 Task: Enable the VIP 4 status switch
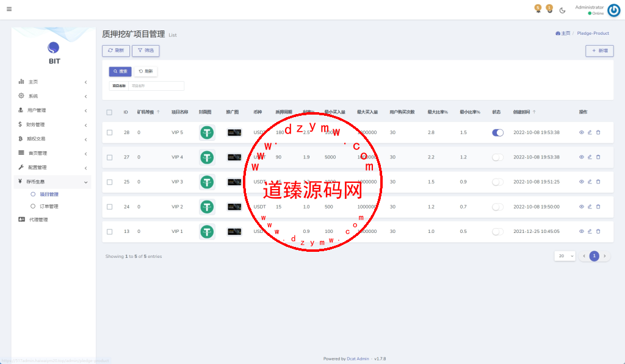[x=497, y=157]
